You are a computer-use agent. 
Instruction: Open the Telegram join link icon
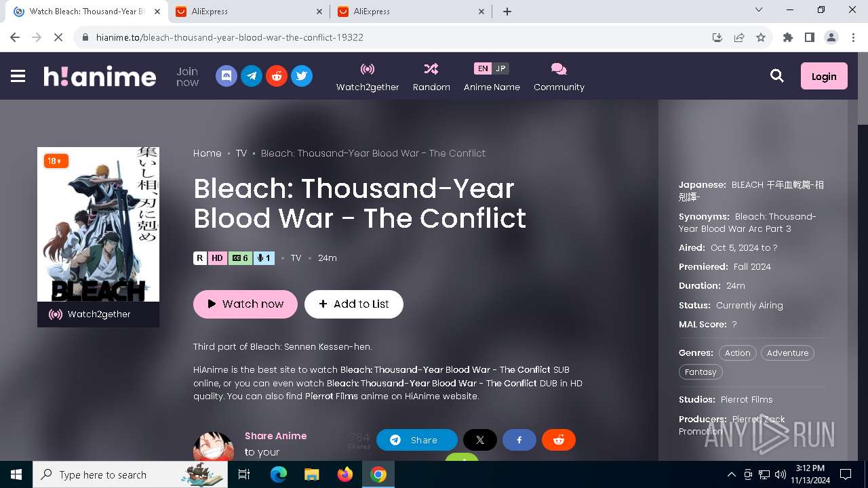pos(252,76)
